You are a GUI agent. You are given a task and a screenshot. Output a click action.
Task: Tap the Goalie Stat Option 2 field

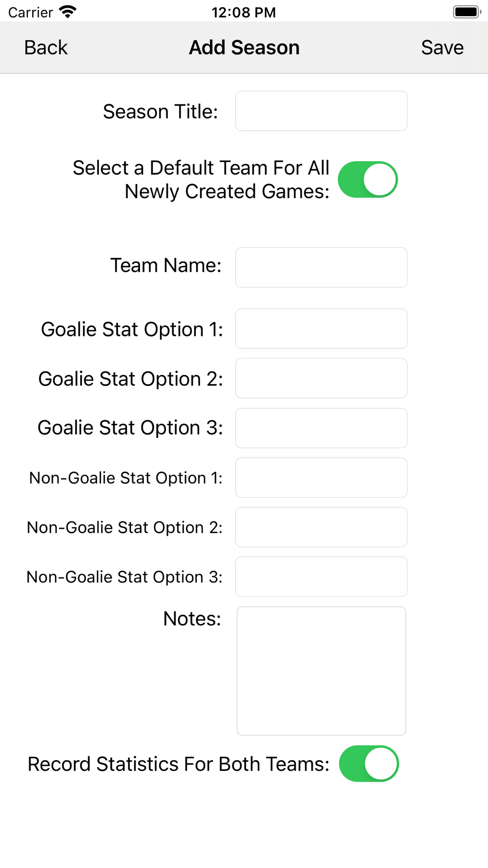point(321,378)
